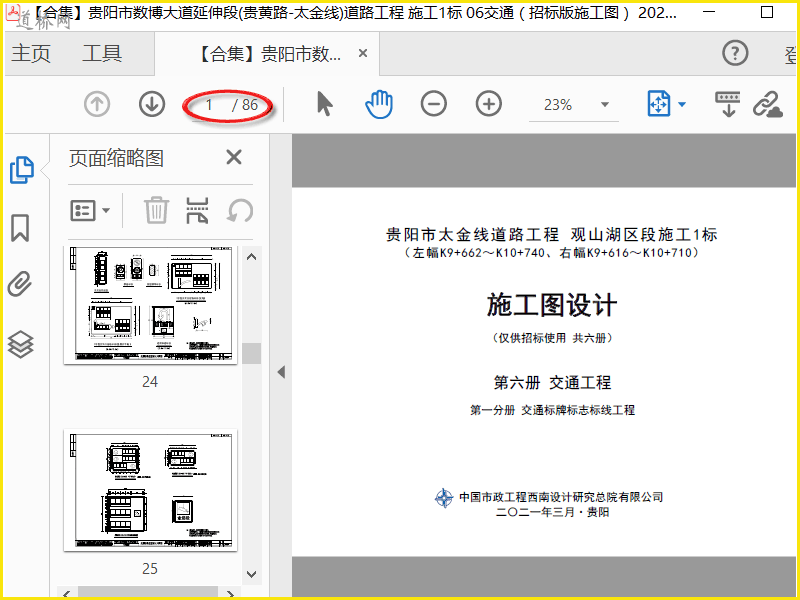800x600 pixels.
Task: Maximize the PDF reader window
Action: coord(766,12)
